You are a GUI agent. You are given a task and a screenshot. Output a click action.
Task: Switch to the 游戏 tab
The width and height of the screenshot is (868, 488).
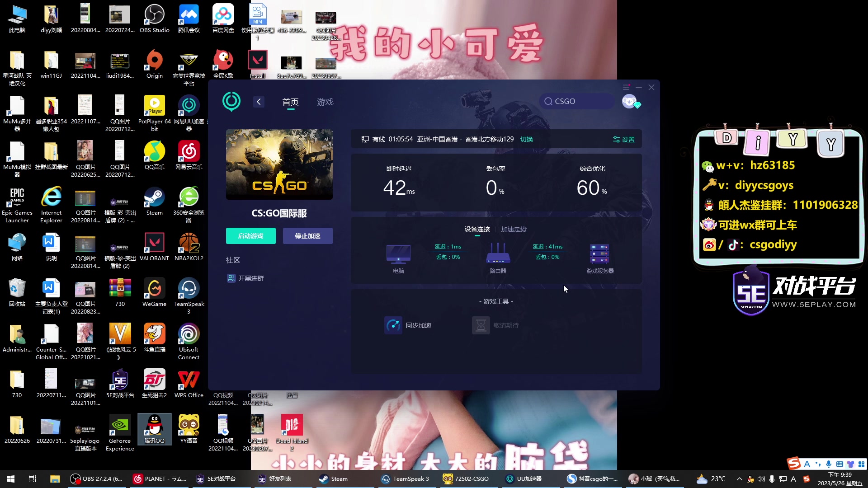point(325,102)
